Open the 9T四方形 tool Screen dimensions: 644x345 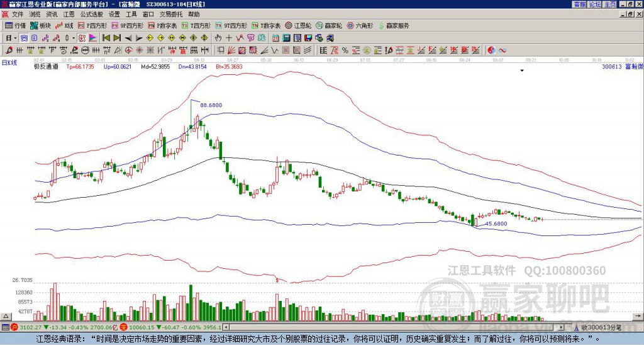(x=231, y=25)
